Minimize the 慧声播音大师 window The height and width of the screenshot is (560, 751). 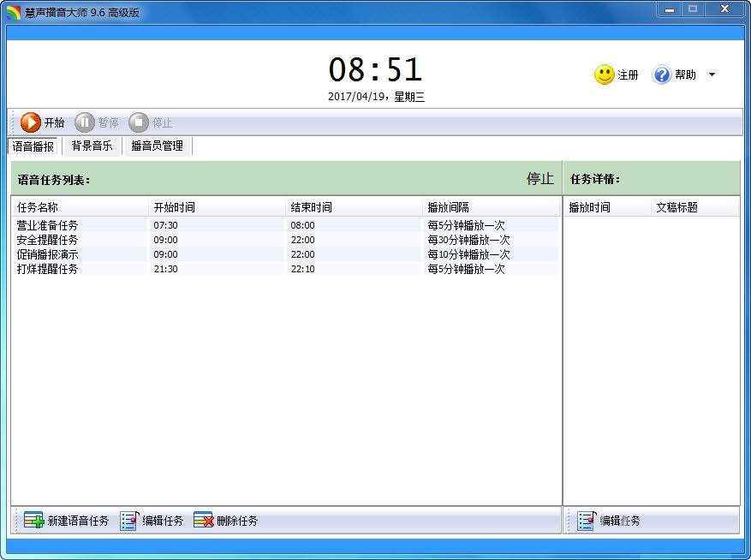(670, 9)
